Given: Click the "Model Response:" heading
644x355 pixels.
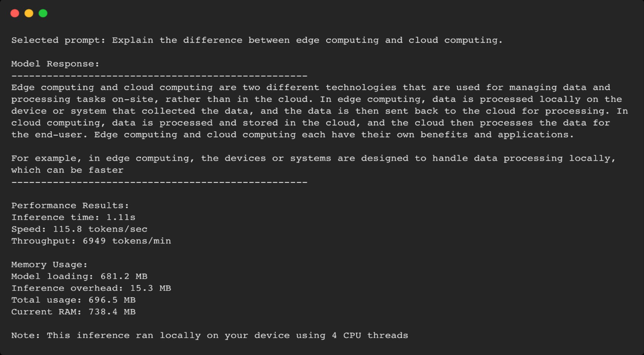Looking at the screenshot, I should coord(55,64).
